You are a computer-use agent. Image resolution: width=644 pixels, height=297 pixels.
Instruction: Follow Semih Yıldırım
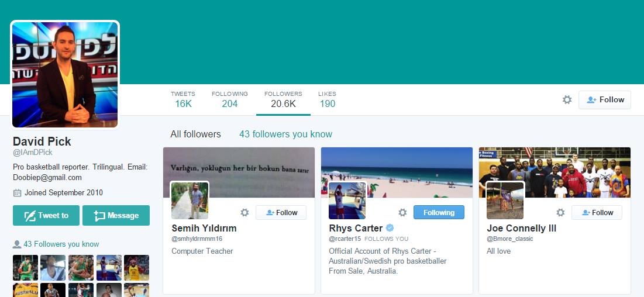281,212
